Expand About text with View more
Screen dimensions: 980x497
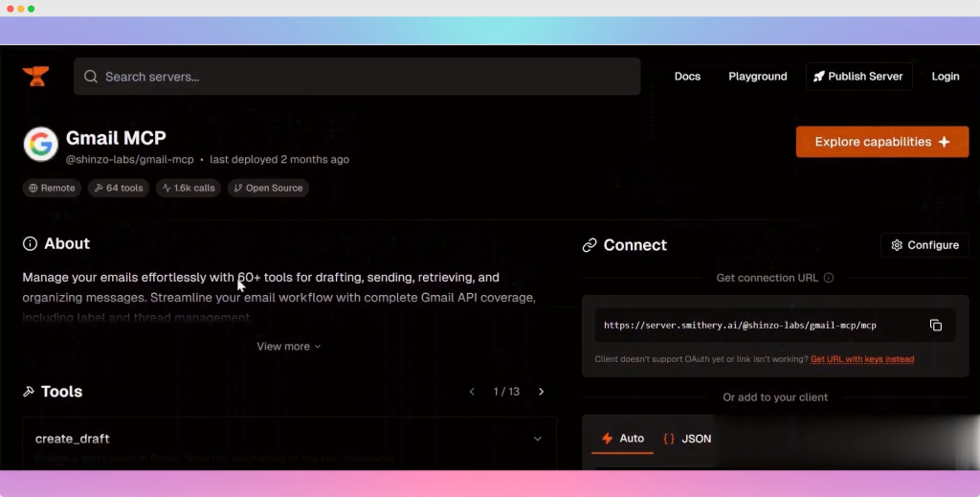pyautogui.click(x=288, y=347)
